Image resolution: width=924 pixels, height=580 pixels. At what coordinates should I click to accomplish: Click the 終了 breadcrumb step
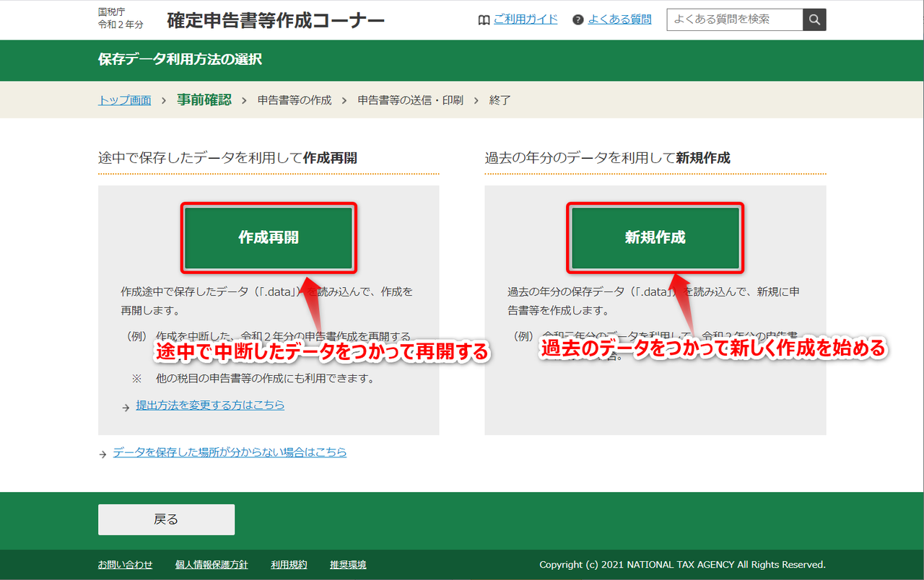500,100
